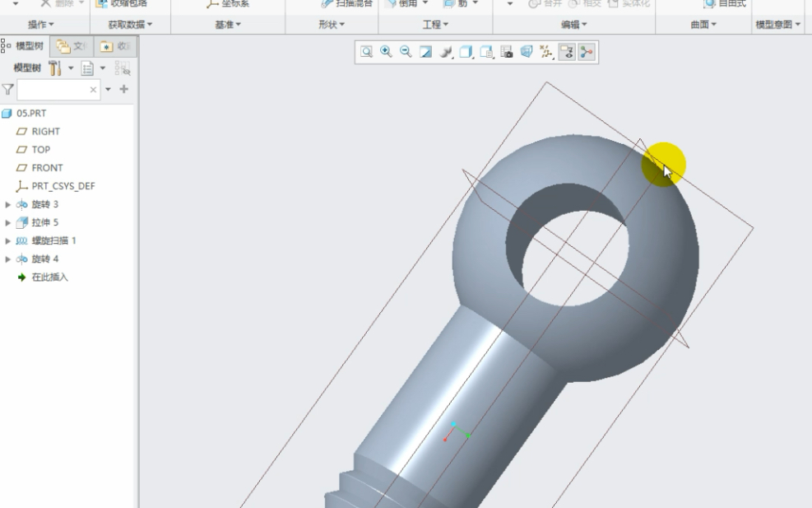The width and height of the screenshot is (812, 508).
Task: Click the Zoom Out magnifier icon
Action: point(405,51)
